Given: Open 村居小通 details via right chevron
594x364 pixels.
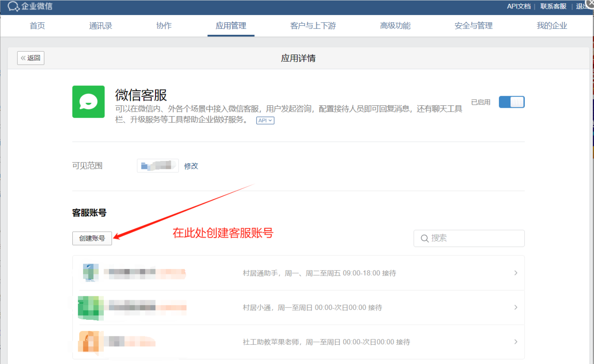Looking at the screenshot, I should coord(515,307).
